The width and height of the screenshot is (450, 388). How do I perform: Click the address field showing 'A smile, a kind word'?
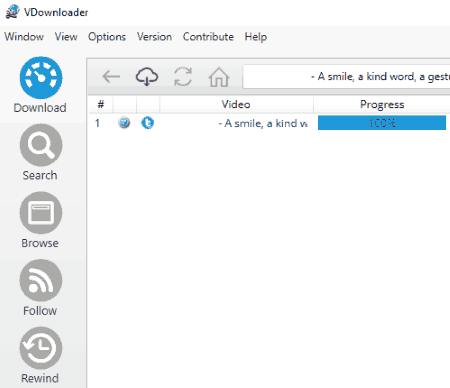tap(346, 77)
